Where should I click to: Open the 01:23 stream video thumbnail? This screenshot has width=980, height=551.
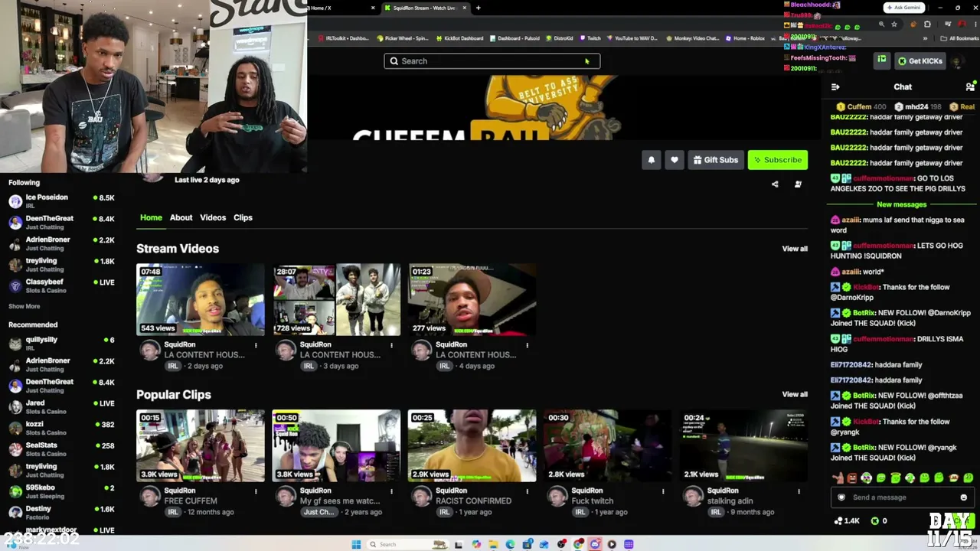click(x=472, y=300)
